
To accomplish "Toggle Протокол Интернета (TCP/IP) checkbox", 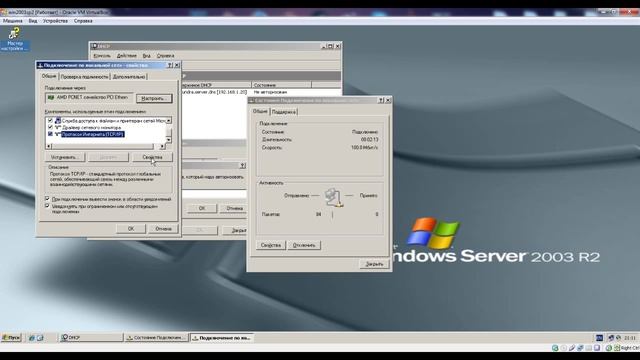I will [50, 134].
